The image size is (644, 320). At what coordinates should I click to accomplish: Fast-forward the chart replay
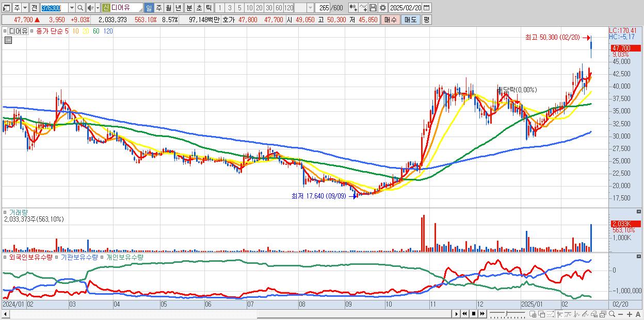coord(482,314)
